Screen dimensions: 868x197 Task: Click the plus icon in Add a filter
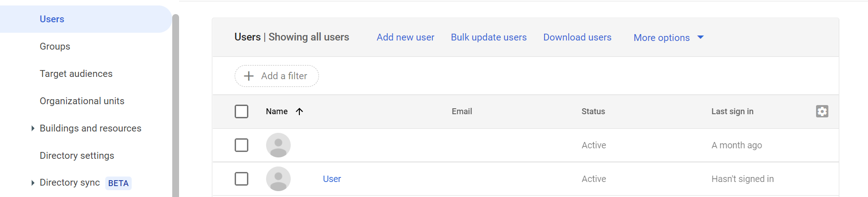click(249, 76)
